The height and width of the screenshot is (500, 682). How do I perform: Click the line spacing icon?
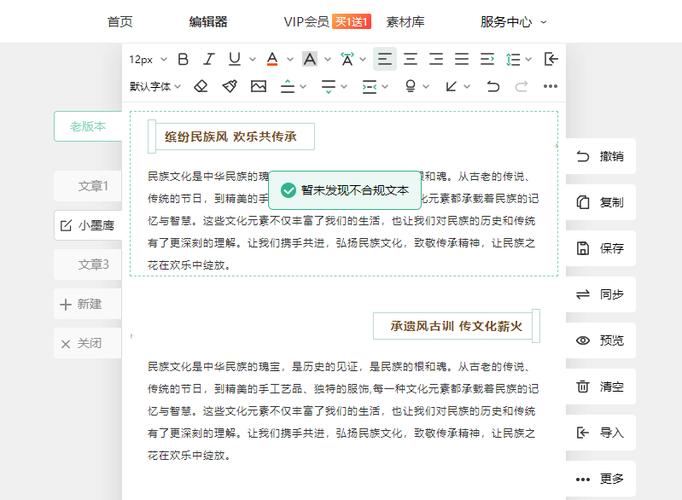pyautogui.click(x=513, y=59)
